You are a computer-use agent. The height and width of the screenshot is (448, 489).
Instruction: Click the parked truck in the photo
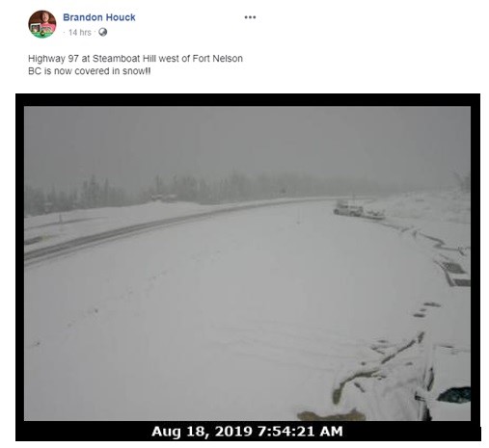click(x=349, y=209)
